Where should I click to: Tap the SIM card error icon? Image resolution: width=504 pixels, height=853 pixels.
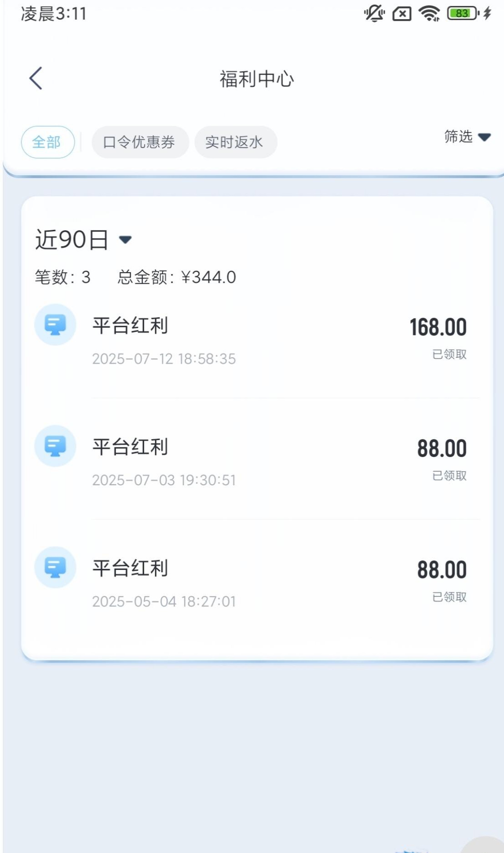pyautogui.click(x=402, y=14)
